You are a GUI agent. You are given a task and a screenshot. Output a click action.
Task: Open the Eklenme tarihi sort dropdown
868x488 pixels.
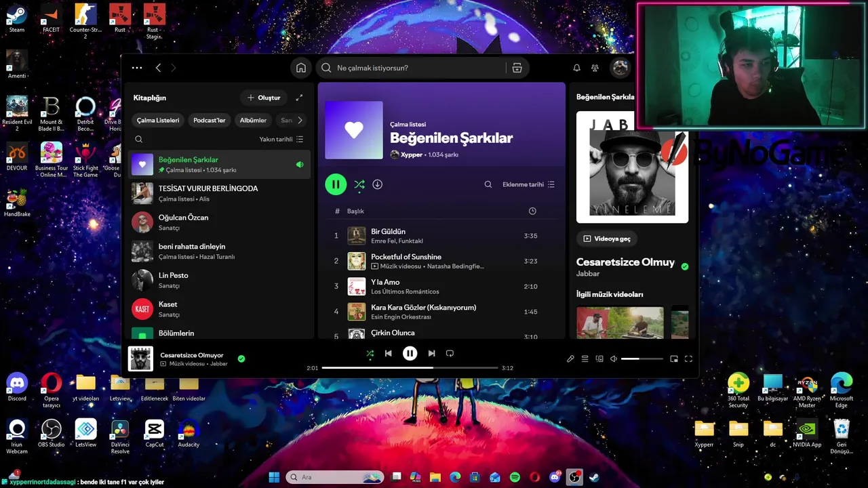coord(529,184)
